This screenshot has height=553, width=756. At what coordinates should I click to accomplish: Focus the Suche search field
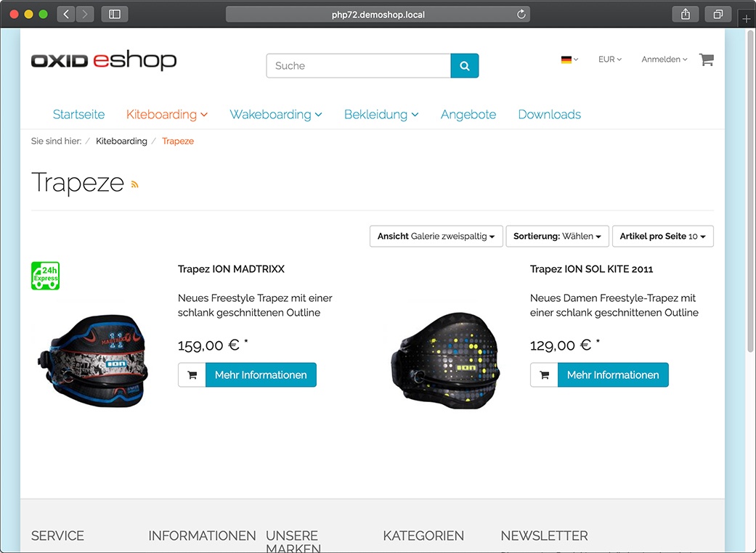359,65
